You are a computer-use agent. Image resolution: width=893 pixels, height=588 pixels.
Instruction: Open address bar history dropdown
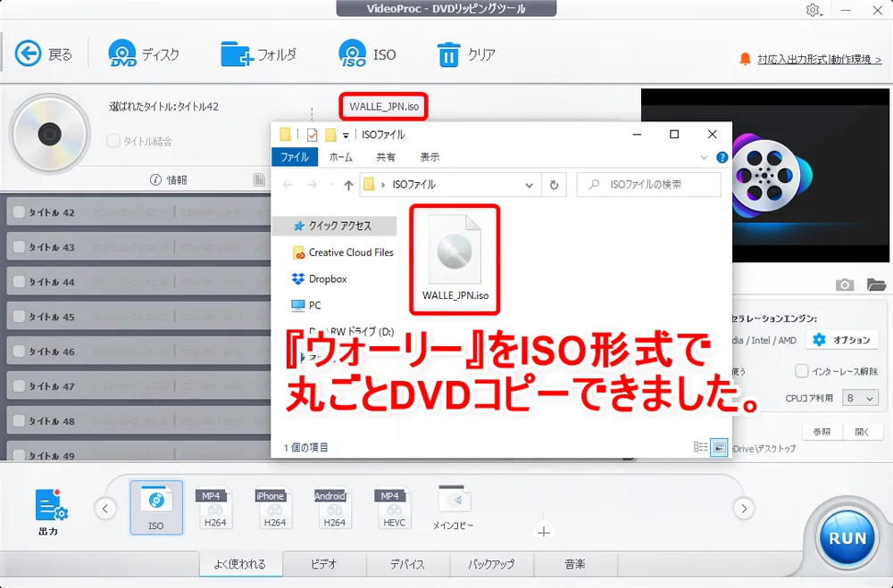(529, 185)
